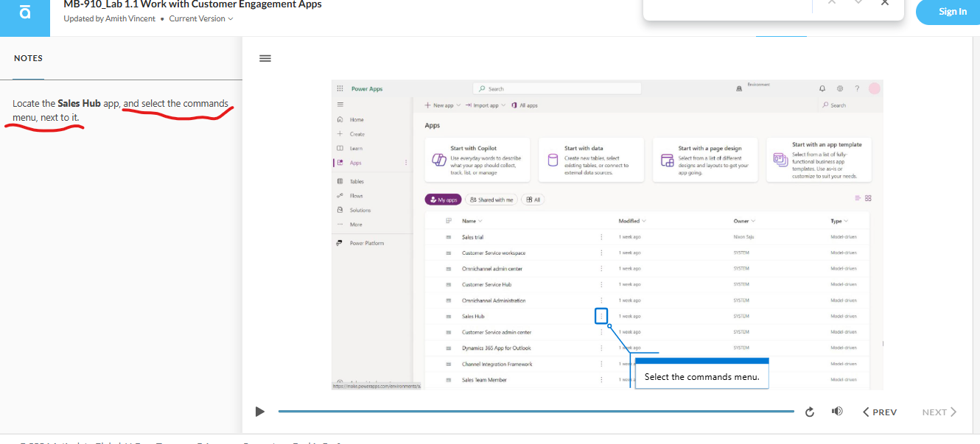Screen dimensions: 980x444
Task: Go to the previous slide with PREV
Action: [x=880, y=412]
